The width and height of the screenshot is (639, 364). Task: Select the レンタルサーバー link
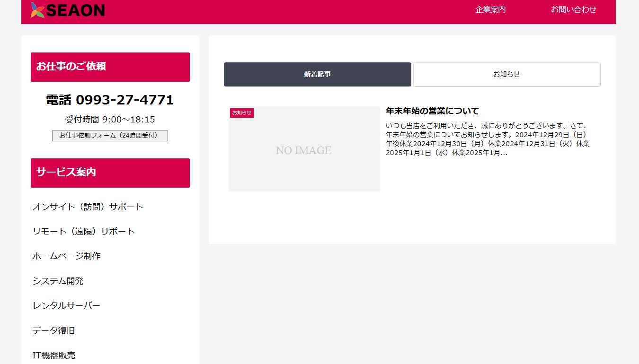[66, 305]
